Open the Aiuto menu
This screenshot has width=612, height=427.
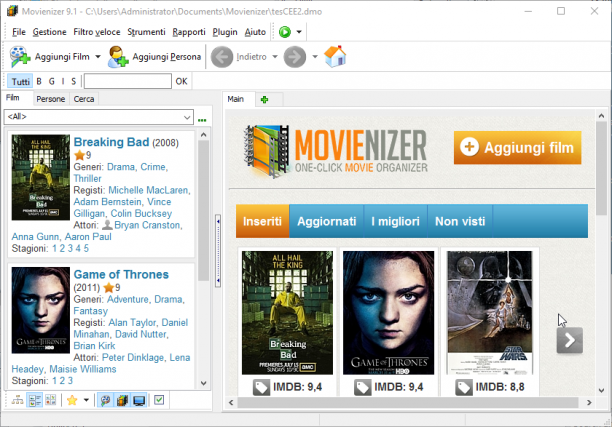(x=255, y=32)
